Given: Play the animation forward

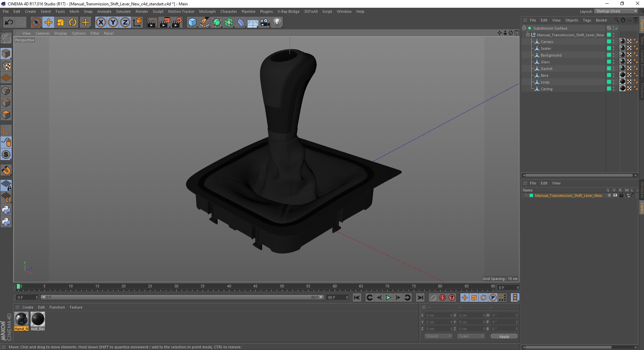Looking at the screenshot, I should [x=388, y=297].
